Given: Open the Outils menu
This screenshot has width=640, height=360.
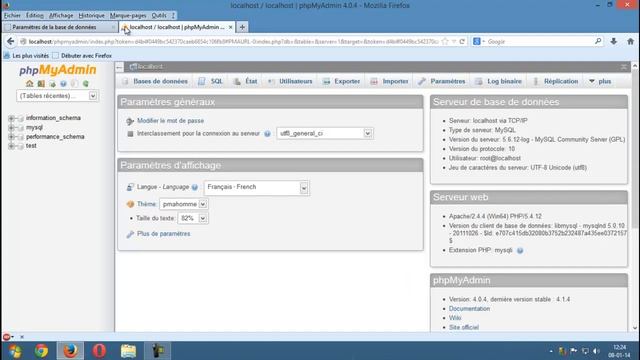Looking at the screenshot, I should pos(159,16).
